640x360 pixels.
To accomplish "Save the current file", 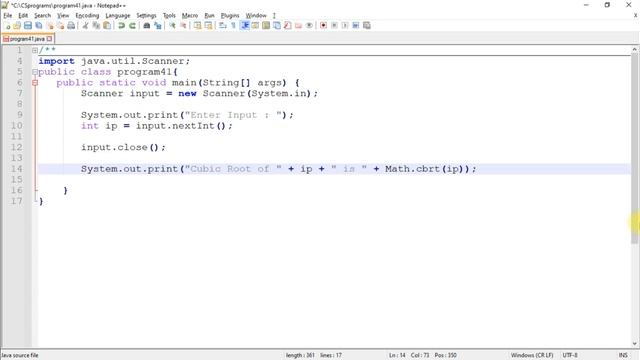I will pos(28,26).
